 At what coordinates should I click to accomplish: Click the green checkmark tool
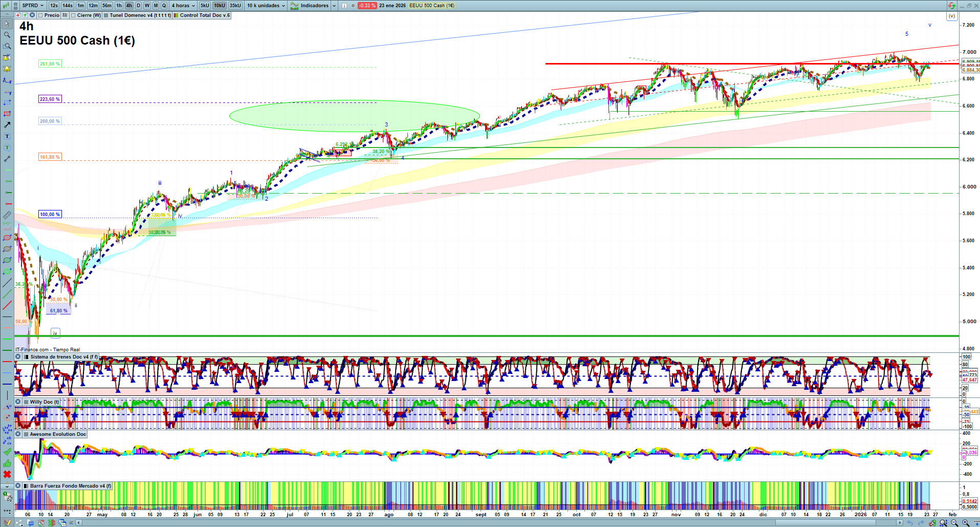point(7,452)
